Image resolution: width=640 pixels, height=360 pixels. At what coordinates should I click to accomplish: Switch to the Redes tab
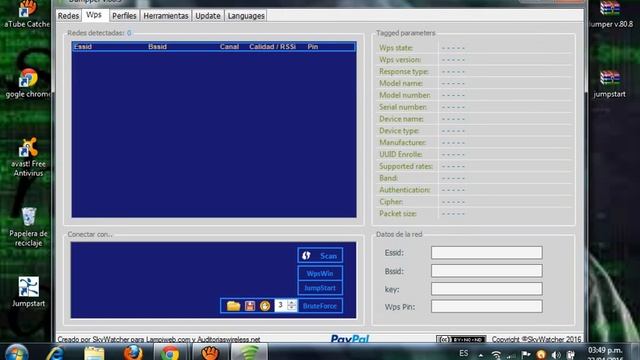68,16
